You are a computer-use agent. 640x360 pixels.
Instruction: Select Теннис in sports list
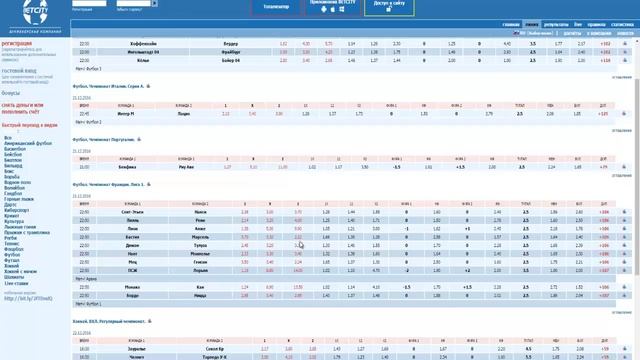pyautogui.click(x=12, y=244)
